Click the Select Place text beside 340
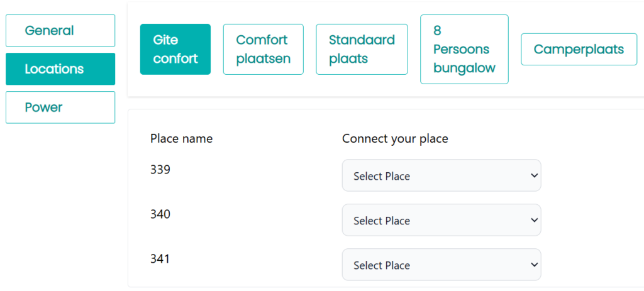The height and width of the screenshot is (291, 644). [382, 221]
